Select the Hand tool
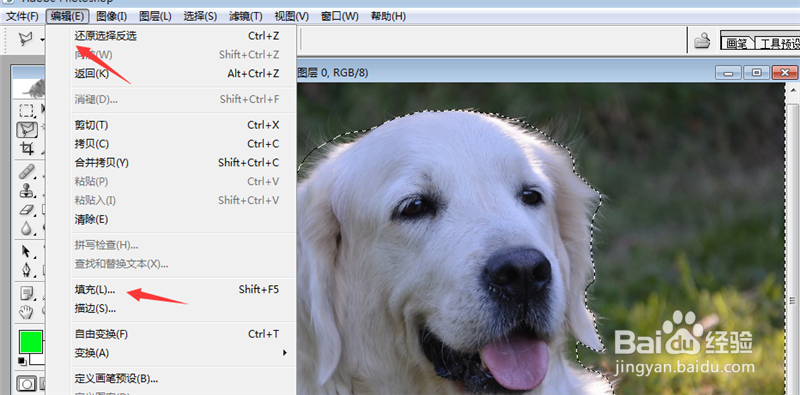800x395 pixels. [27, 311]
